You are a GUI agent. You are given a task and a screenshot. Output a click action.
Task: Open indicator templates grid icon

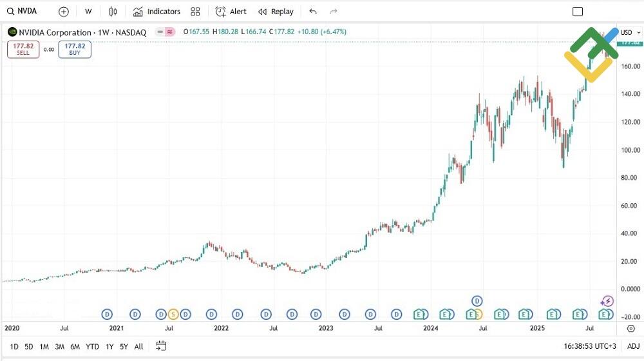pos(195,12)
